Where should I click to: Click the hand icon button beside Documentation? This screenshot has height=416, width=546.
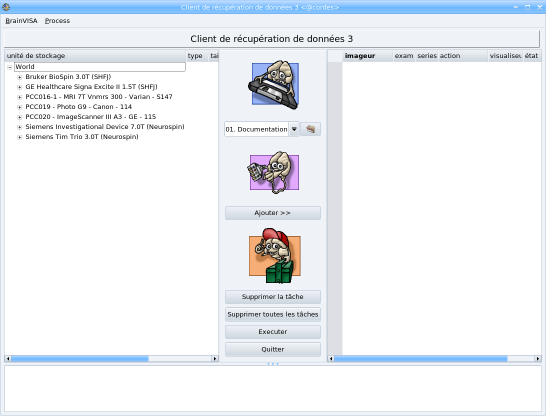click(310, 129)
